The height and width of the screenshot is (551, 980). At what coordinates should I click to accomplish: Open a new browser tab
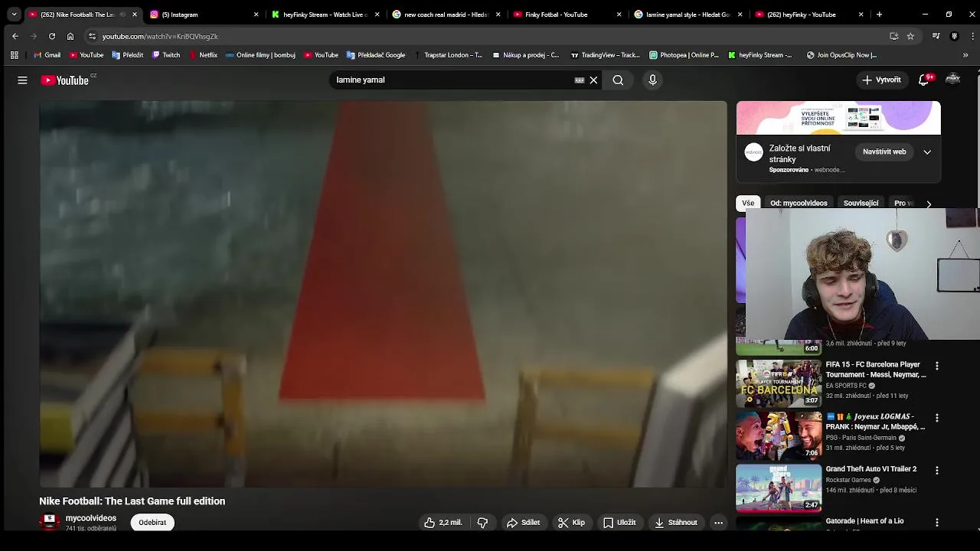click(x=879, y=15)
